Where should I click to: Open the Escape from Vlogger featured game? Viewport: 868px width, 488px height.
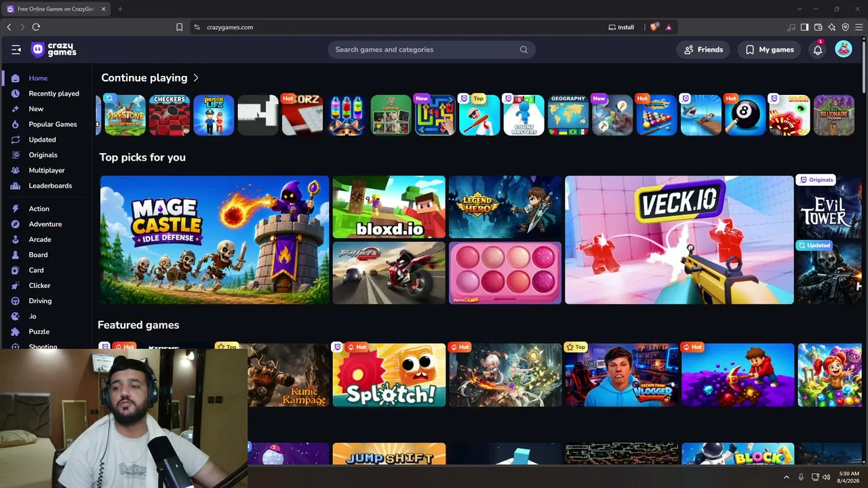[622, 375]
